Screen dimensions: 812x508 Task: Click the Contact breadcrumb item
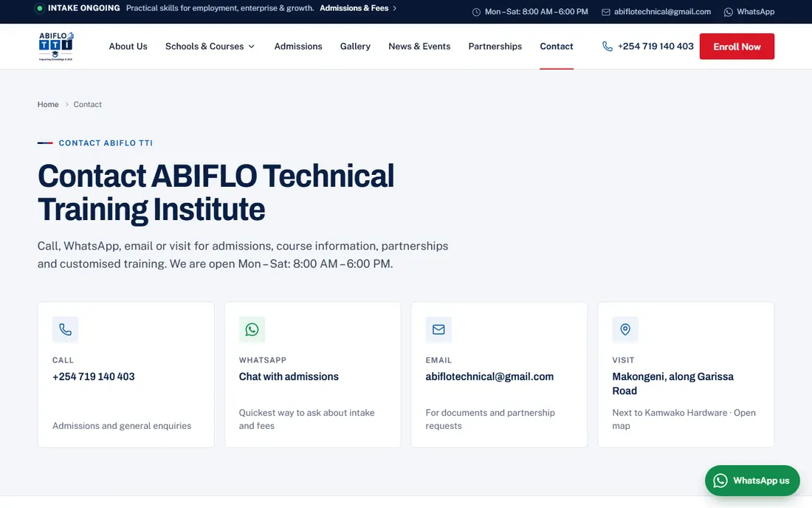88,105
